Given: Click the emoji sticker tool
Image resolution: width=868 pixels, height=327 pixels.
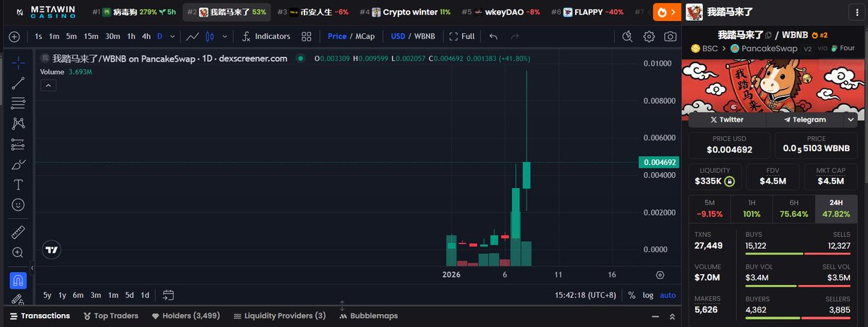Looking at the screenshot, I should (18, 205).
